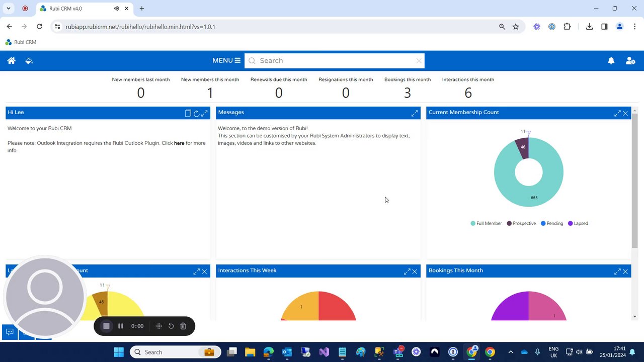Maximize the Current Membership Count panel
The height and width of the screenshot is (362, 644).
click(x=617, y=114)
